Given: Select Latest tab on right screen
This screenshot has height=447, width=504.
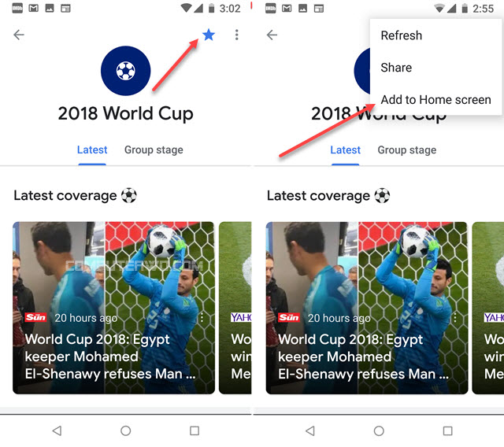Looking at the screenshot, I should (x=345, y=150).
